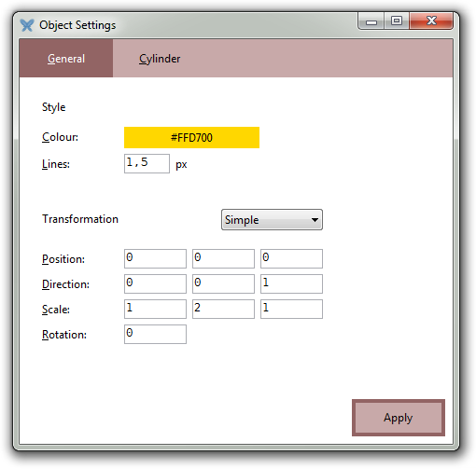The width and height of the screenshot is (476, 469).
Task: Focus the third Scale input field
Action: point(291,309)
